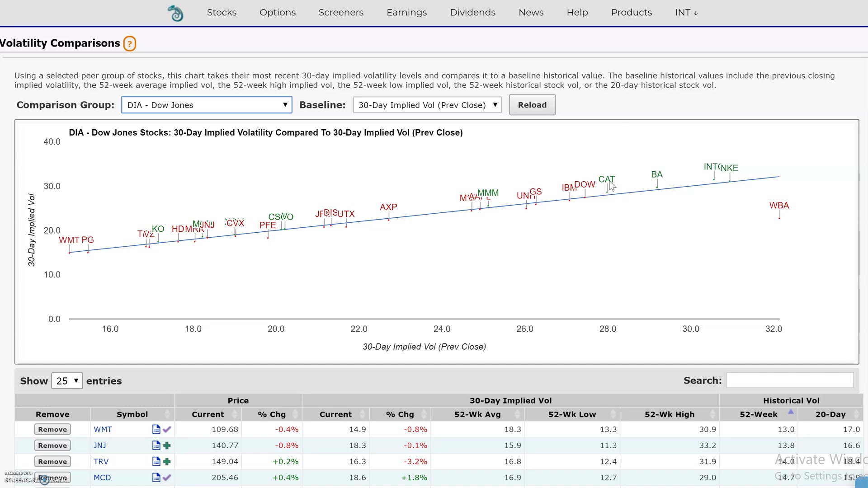Viewport: 868px width, 488px height.
Task: Toggle the purple checkmark in the MCD row
Action: point(167,477)
